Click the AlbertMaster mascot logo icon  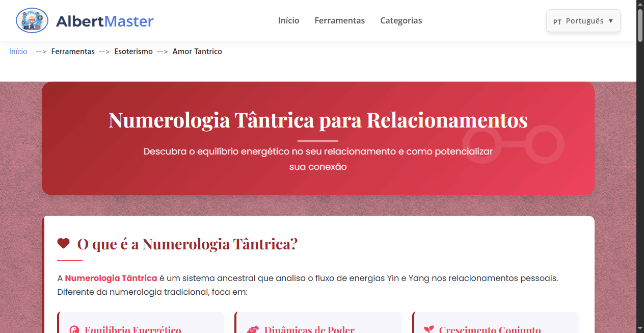pos(32,20)
